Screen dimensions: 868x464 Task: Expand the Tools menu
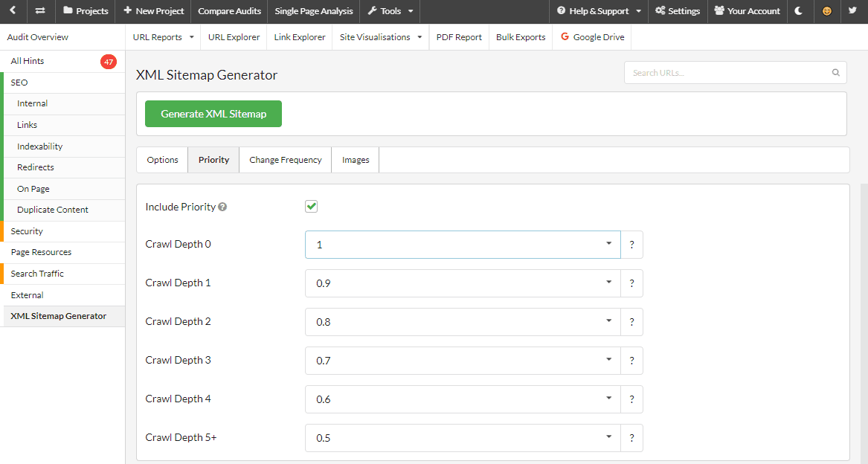[x=390, y=11]
